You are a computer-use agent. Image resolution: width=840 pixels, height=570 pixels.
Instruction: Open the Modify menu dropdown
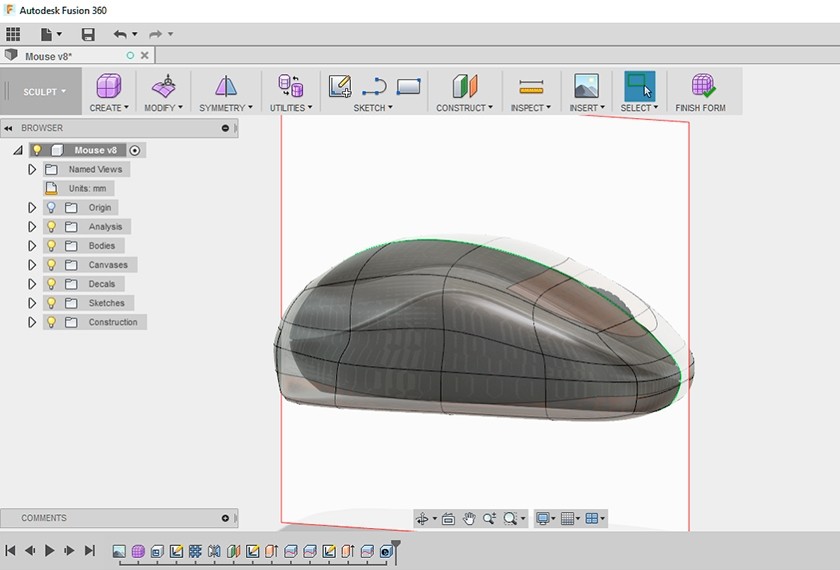point(163,108)
